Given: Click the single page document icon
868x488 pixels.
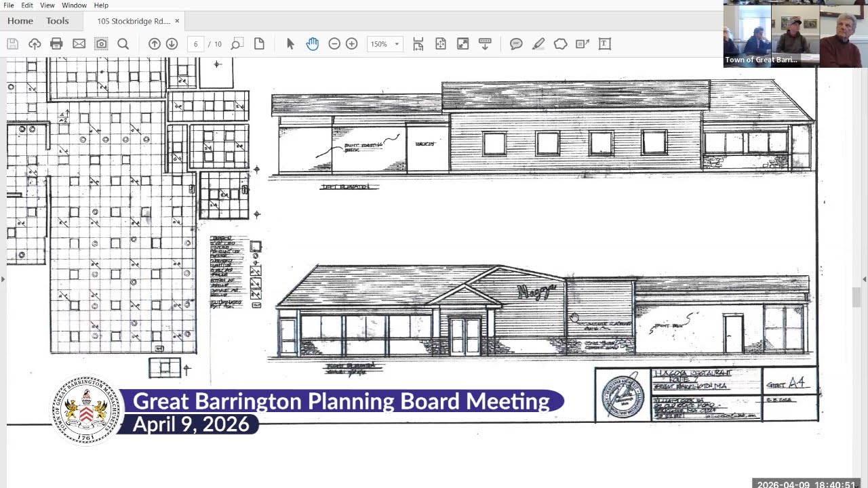Looking at the screenshot, I should coord(259,44).
